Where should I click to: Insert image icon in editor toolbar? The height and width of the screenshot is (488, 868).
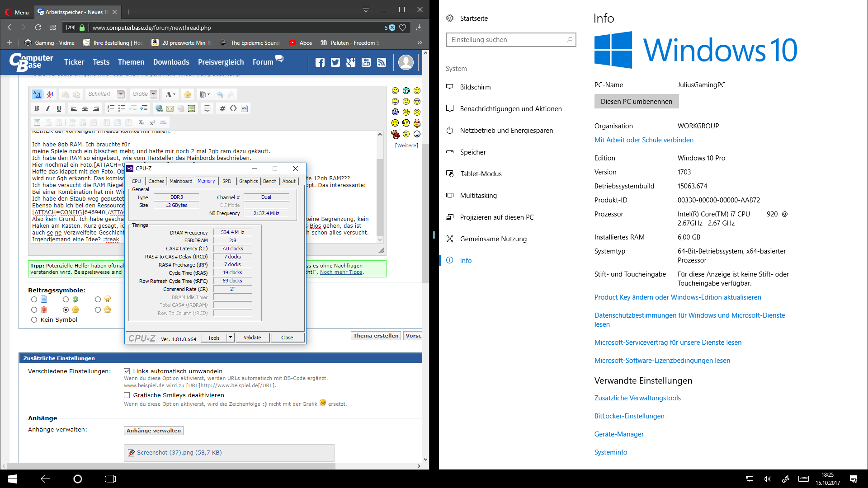pos(192,108)
